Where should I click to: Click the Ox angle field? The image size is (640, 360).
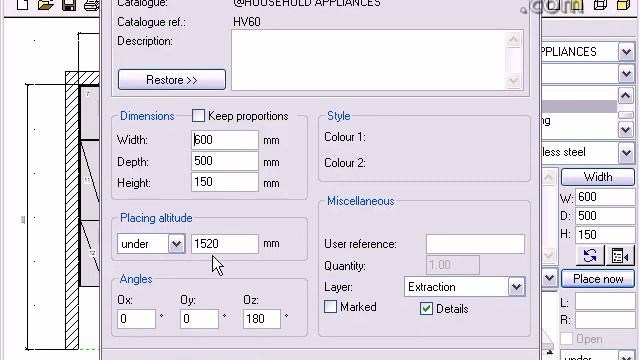coord(136,319)
